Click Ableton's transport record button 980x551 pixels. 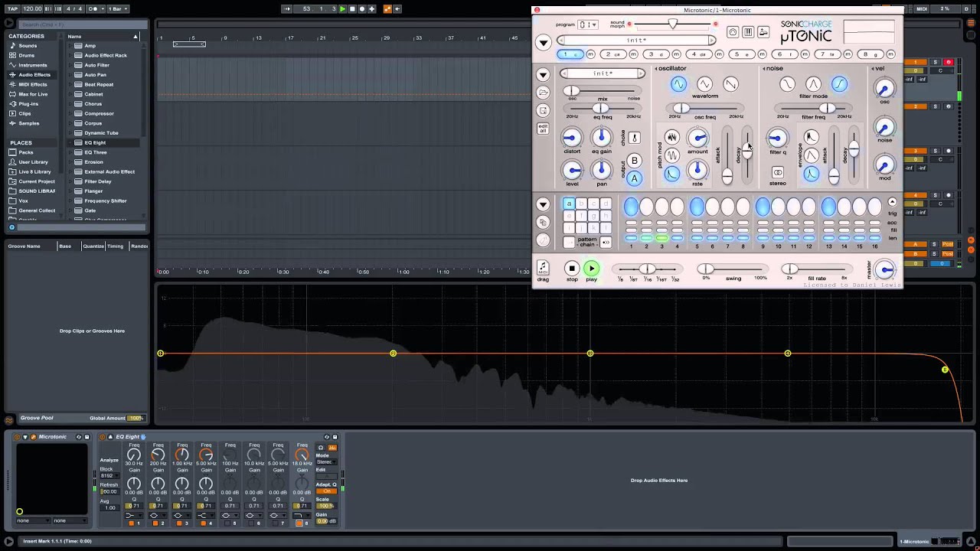[x=361, y=8]
